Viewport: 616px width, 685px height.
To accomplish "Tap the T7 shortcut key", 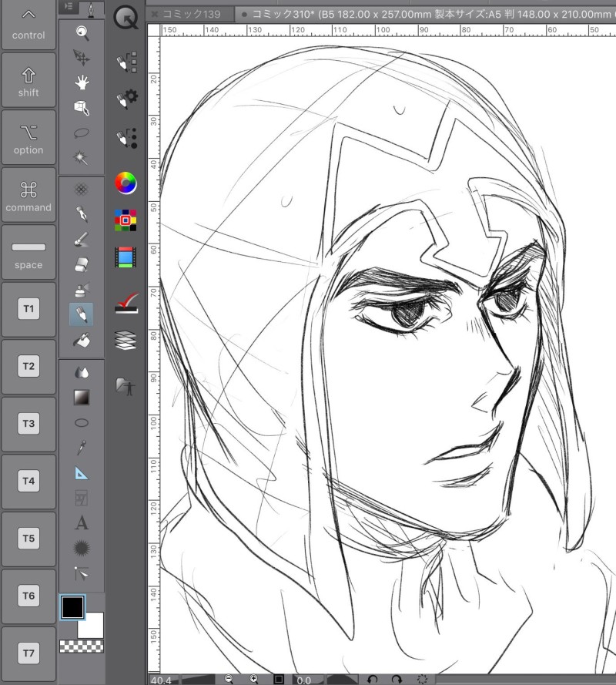I will [28, 654].
